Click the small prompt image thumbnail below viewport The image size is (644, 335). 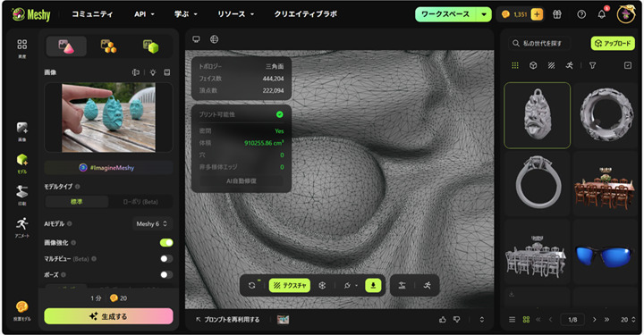pos(283,320)
